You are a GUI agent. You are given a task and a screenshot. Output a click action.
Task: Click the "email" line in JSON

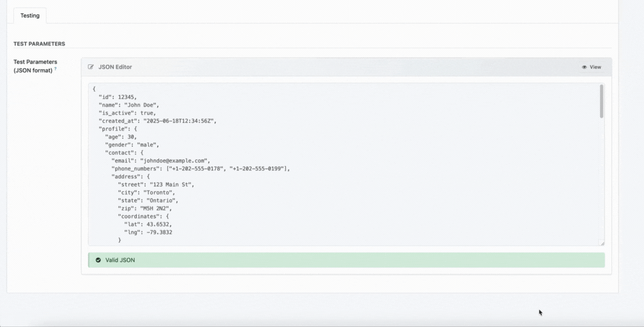pyautogui.click(x=160, y=160)
